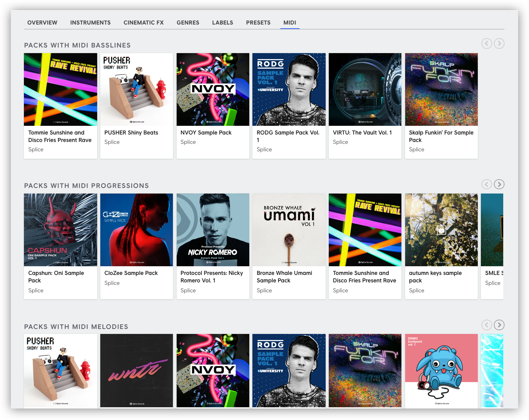
Task: Open the Cinematic FX tab
Action: click(143, 23)
